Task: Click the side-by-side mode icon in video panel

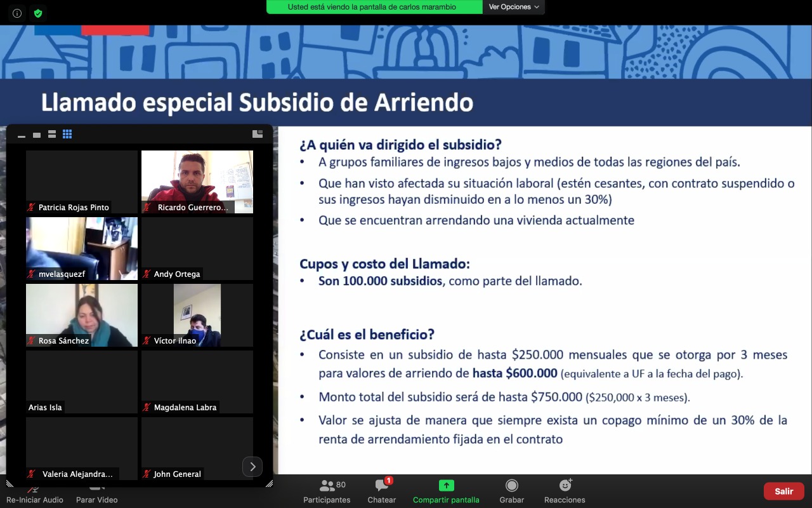Action: 258,134
